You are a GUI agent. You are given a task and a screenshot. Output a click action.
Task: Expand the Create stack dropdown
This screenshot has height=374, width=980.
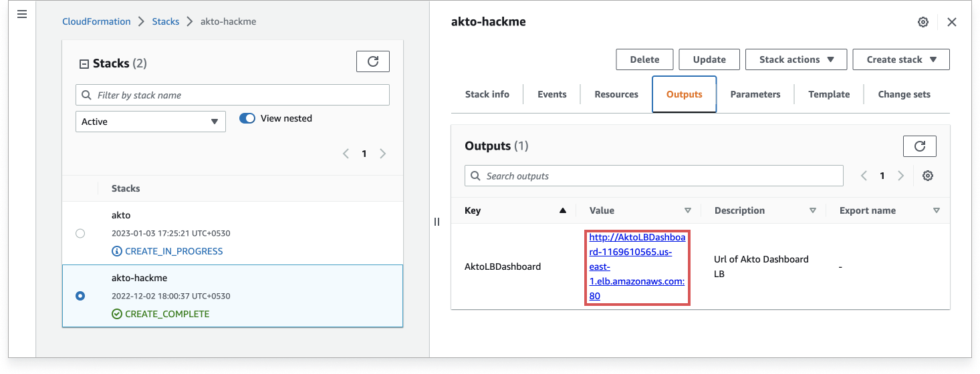point(900,59)
